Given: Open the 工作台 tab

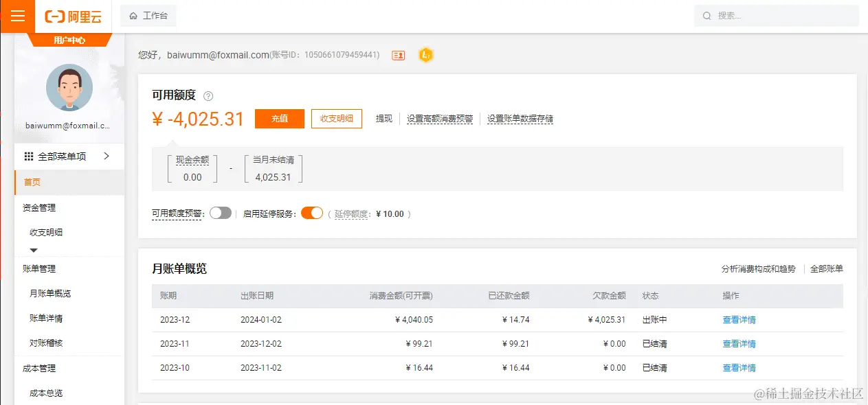Looking at the screenshot, I should [x=148, y=16].
